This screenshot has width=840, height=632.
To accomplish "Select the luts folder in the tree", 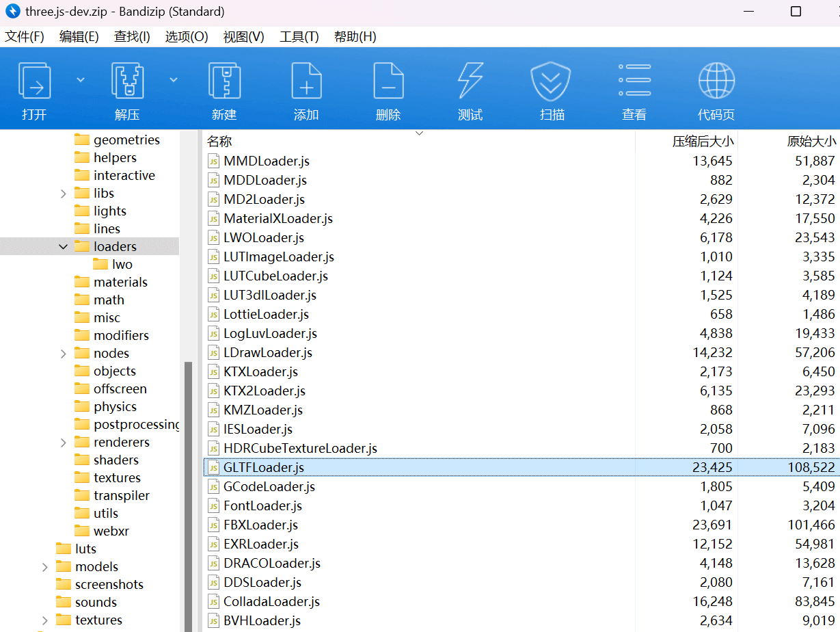I will point(85,549).
